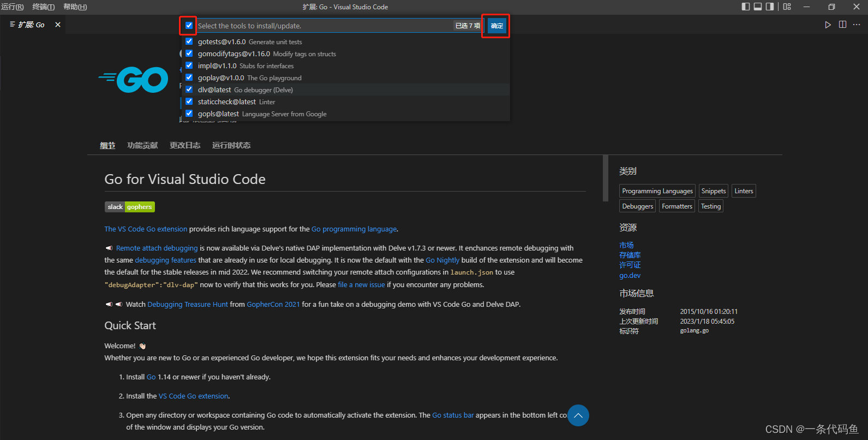This screenshot has height=440, width=868.
Task: Click the Programming Languages category tag
Action: pyautogui.click(x=657, y=191)
